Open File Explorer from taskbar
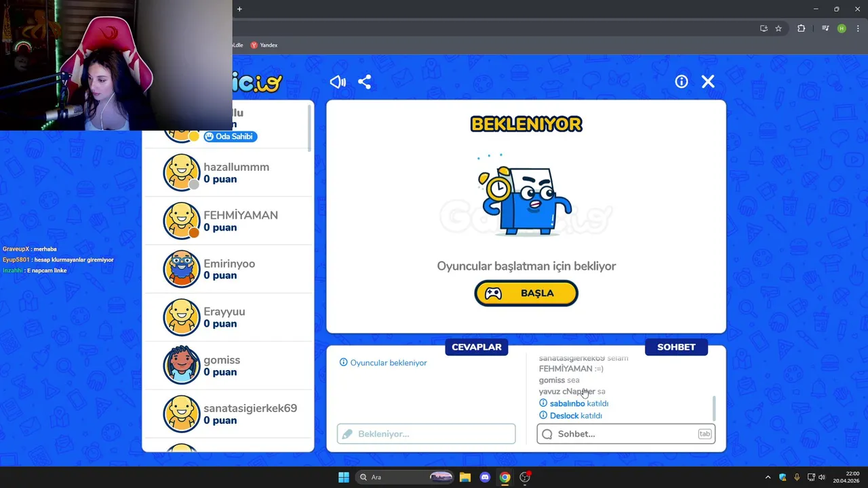The width and height of the screenshot is (868, 488). (465, 477)
